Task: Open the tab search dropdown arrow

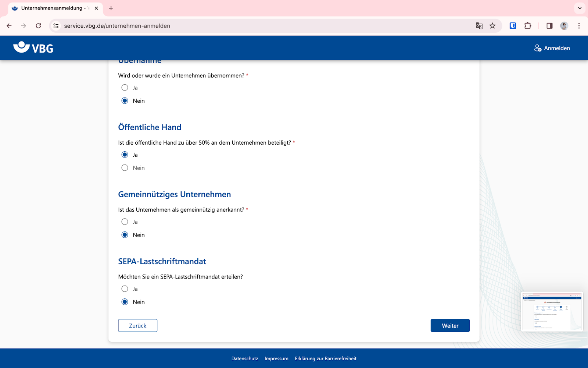Action: (580, 8)
